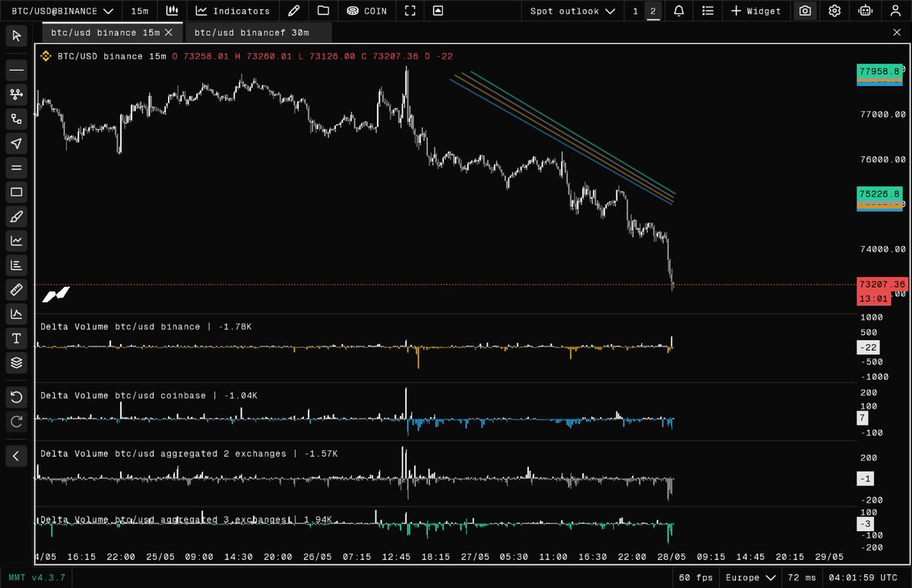Open the alerts bell
This screenshot has height=588, width=912.
tap(679, 11)
